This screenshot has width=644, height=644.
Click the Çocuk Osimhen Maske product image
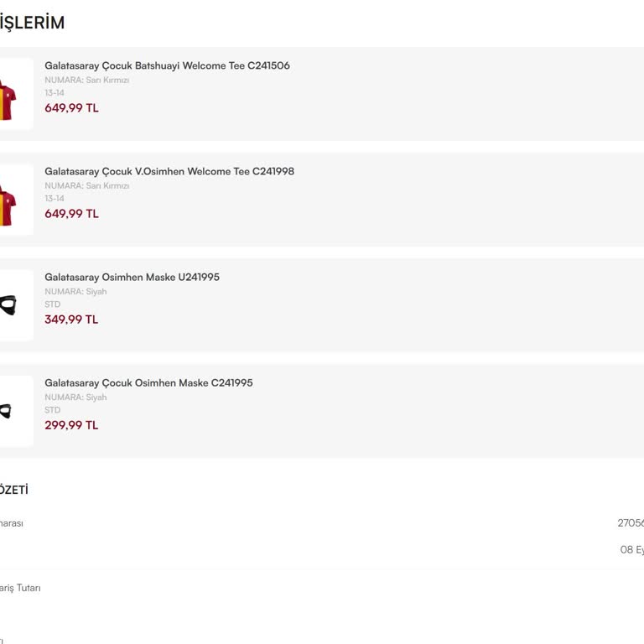(x=10, y=411)
